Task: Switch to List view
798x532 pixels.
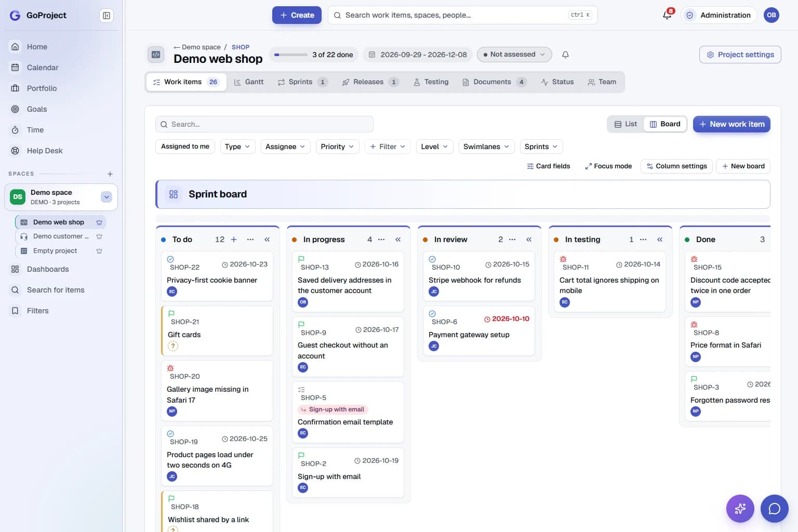Action: tap(626, 124)
